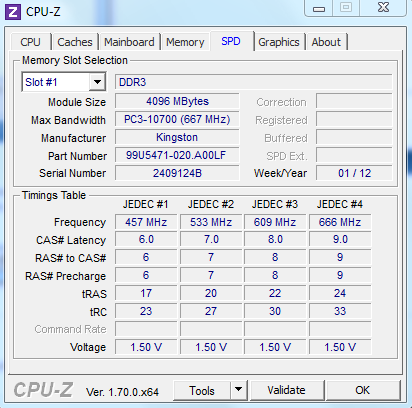Click the Part Number label
The height and width of the screenshot is (408, 412).
77,156
